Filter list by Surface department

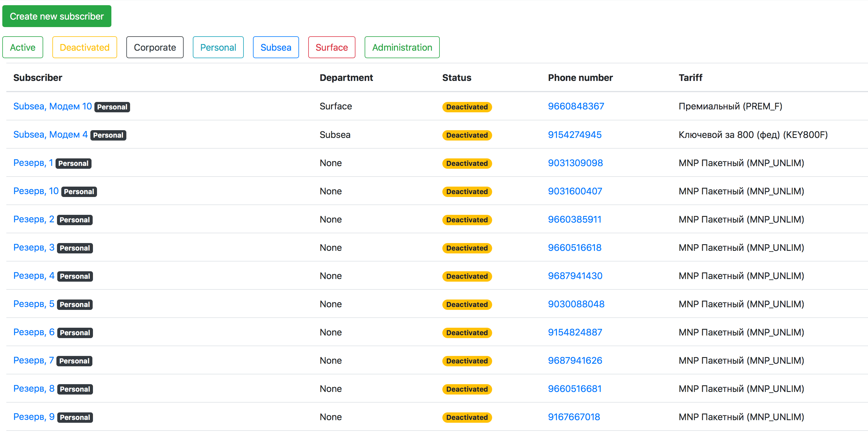332,47
